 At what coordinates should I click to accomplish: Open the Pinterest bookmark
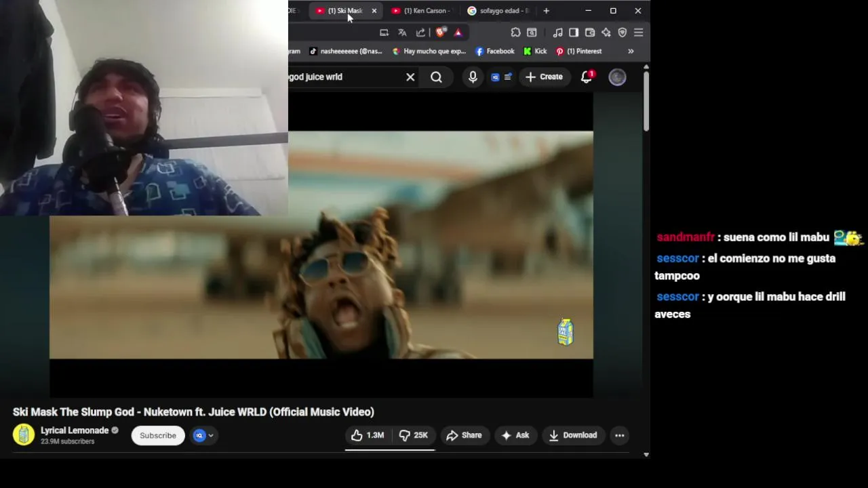tap(579, 52)
